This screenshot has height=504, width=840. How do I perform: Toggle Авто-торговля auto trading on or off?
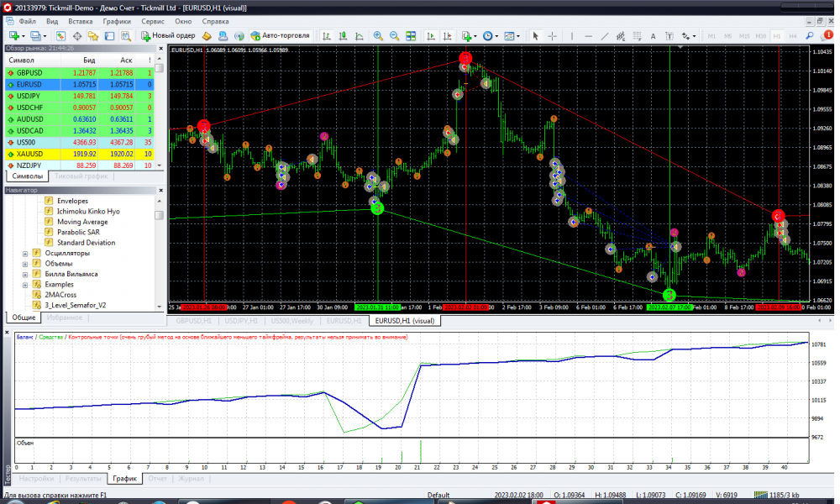[281, 36]
